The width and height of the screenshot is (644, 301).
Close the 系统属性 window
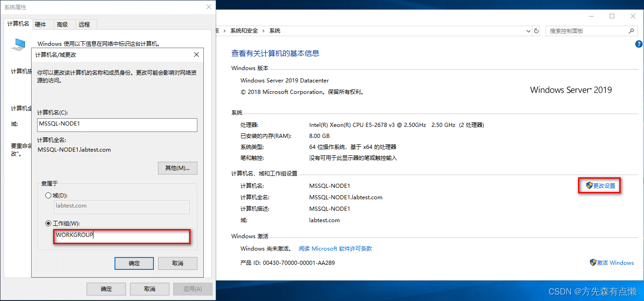pyautogui.click(x=209, y=7)
